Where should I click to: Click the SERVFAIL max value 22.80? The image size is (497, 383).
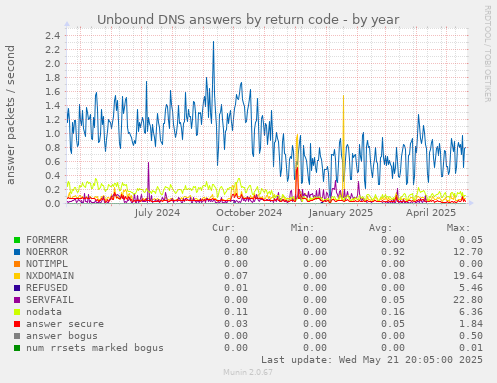point(468,300)
